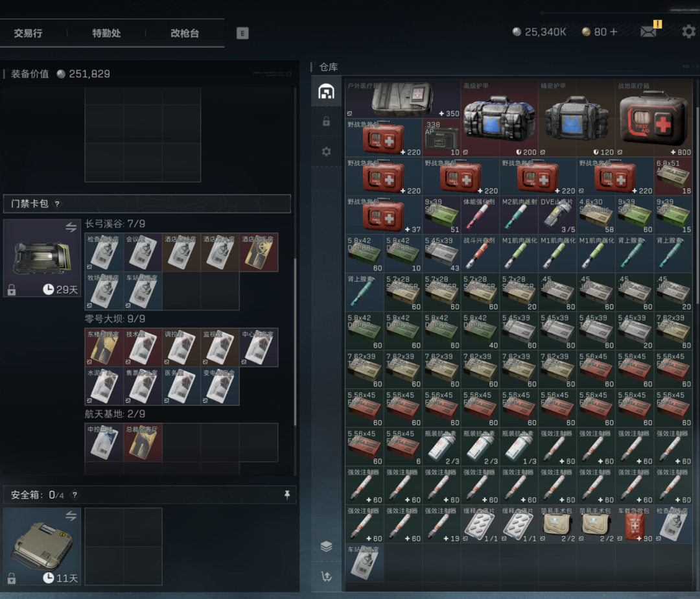
Task: Select the 5.56x45 FMJ ammo stack of 6
Action: [x=402, y=447]
